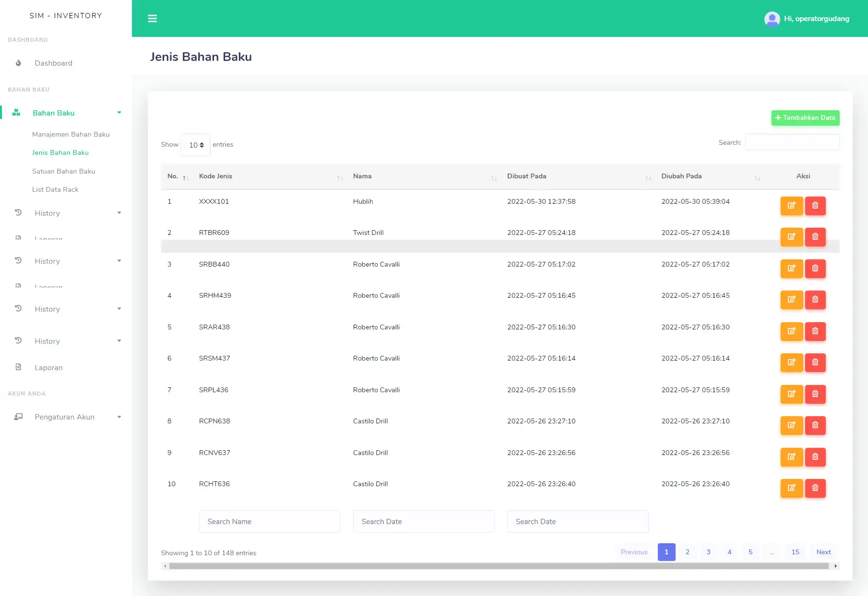Click the Previous page button
This screenshot has width=868, height=596.
pyautogui.click(x=634, y=552)
